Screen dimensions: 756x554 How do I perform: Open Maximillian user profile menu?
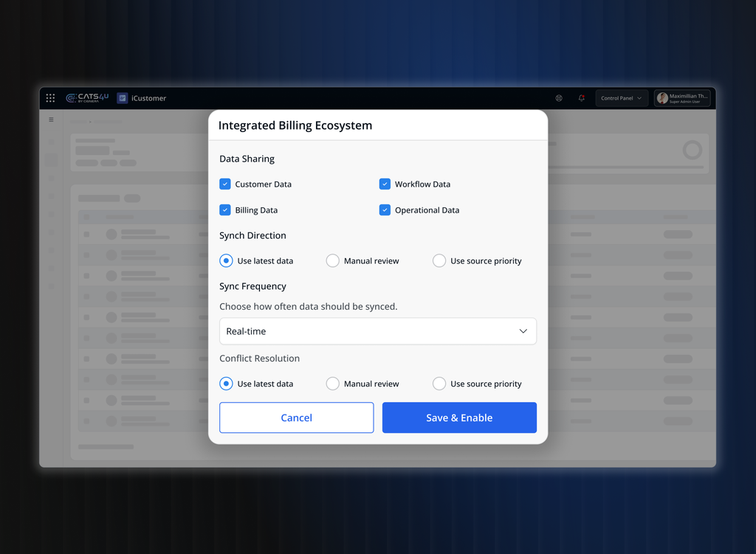tap(682, 98)
